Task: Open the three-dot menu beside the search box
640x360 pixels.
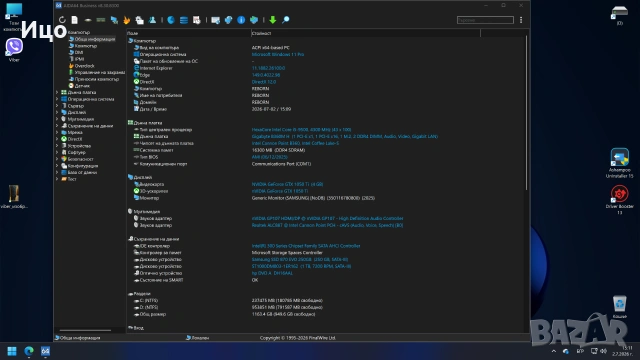Action: tap(521, 20)
